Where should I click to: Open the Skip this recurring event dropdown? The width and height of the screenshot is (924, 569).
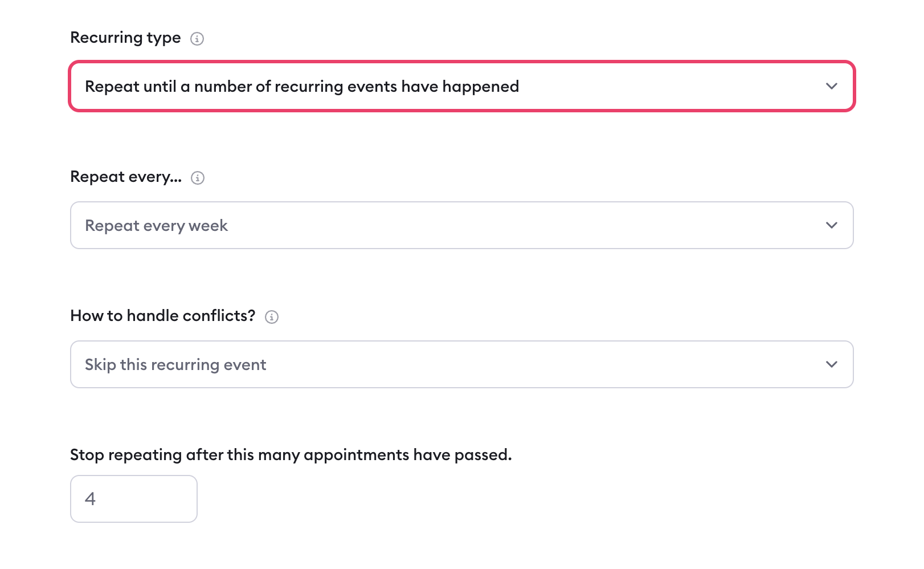(461, 364)
